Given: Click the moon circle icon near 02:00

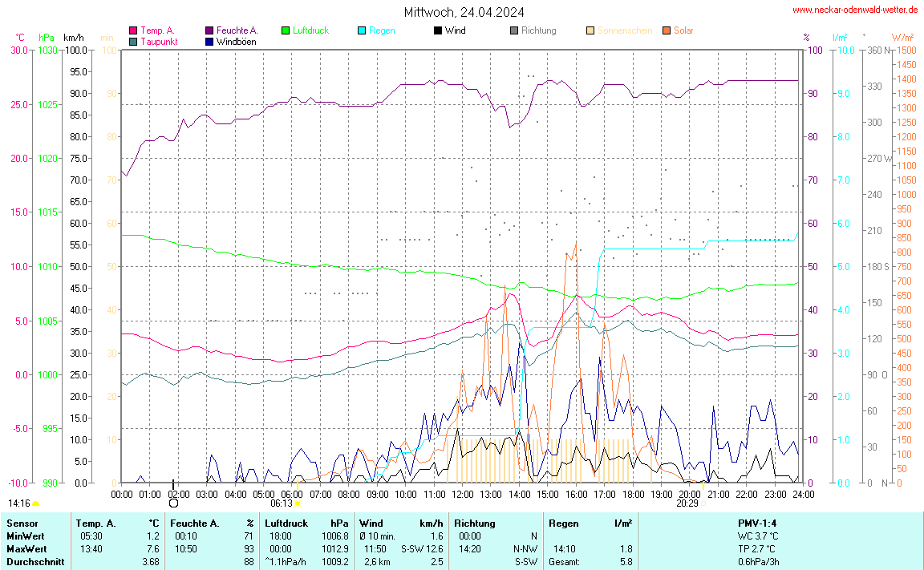Looking at the screenshot, I should (x=173, y=503).
